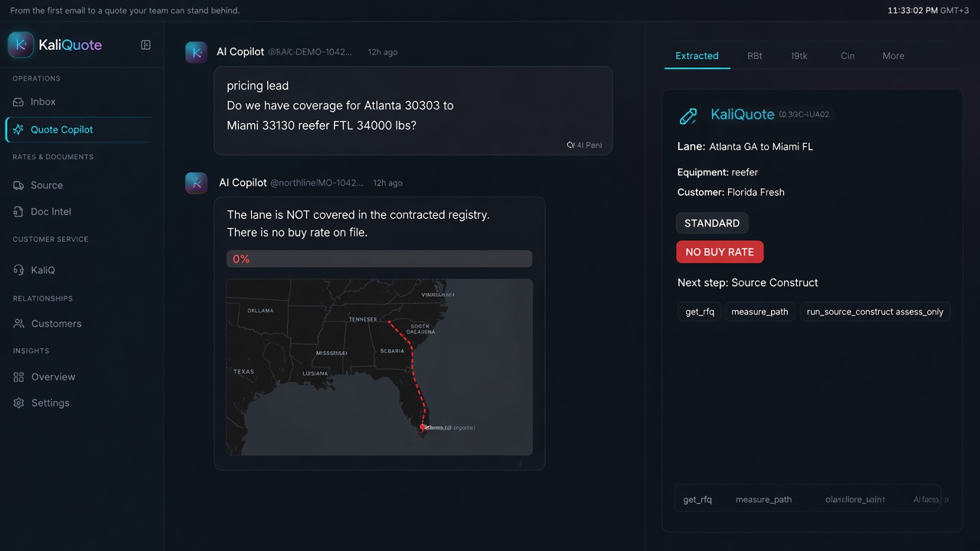
Task: Select the Extracted tab
Action: pos(697,56)
